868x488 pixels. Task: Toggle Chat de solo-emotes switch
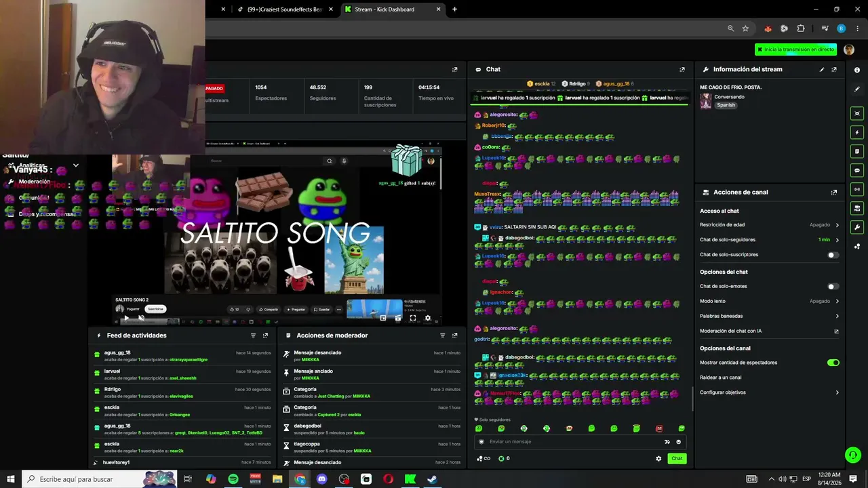tap(833, 287)
